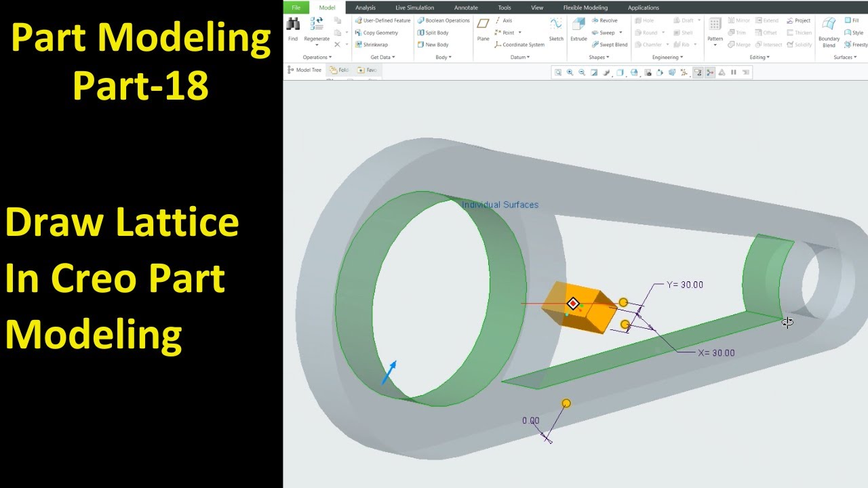This screenshot has width=868, height=488.
Task: Switch to the Live Simulation tab
Action: click(x=414, y=7)
